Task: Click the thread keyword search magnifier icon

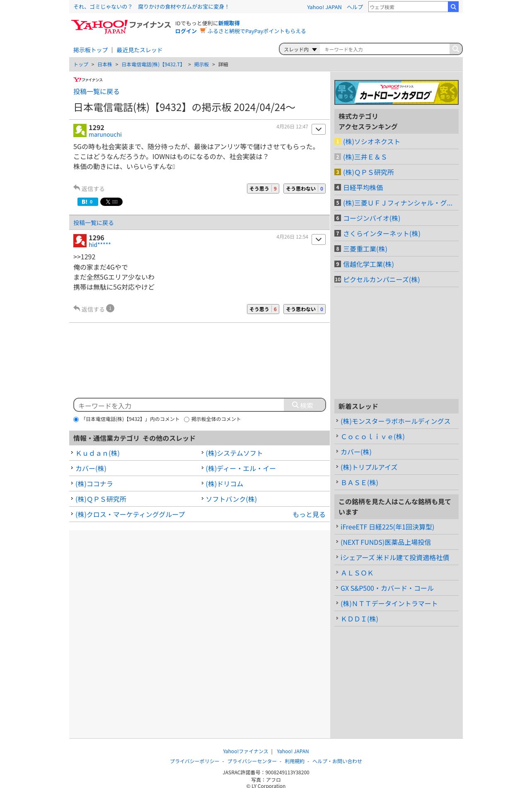Action: coord(455,49)
